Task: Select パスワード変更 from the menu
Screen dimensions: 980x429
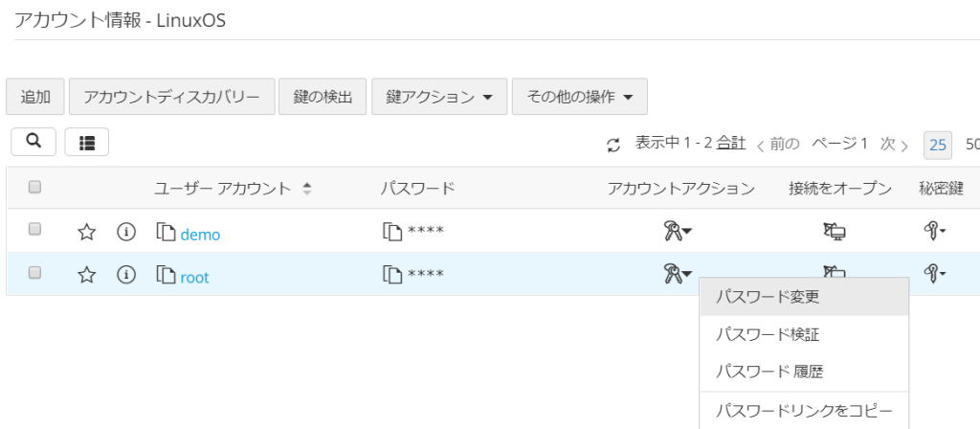Action: coord(768,297)
